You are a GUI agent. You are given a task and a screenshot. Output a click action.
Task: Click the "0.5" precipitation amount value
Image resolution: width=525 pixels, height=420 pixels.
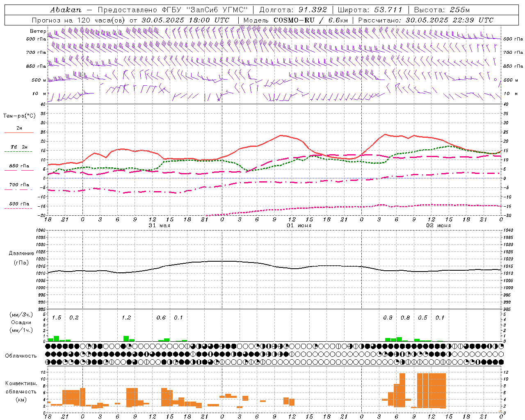point(422,318)
